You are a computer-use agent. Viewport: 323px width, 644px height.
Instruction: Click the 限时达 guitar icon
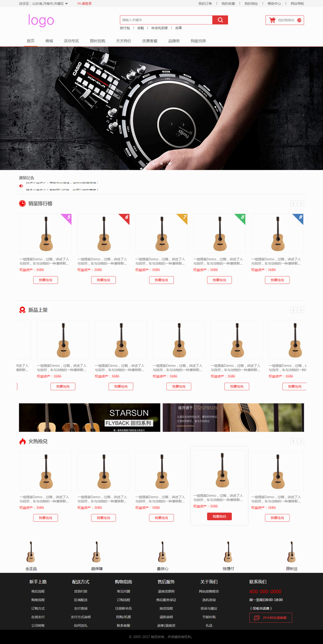(292, 552)
